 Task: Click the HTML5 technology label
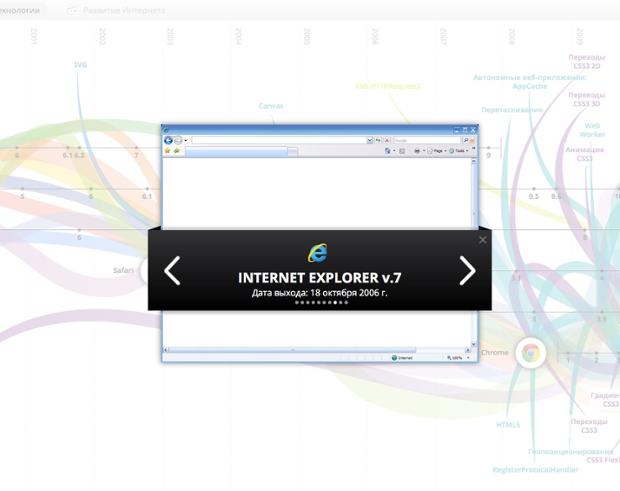(x=508, y=425)
